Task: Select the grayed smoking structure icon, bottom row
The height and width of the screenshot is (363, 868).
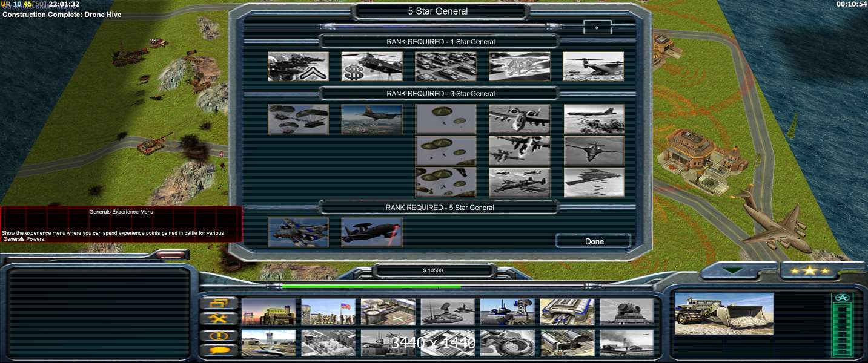Action: point(627,342)
